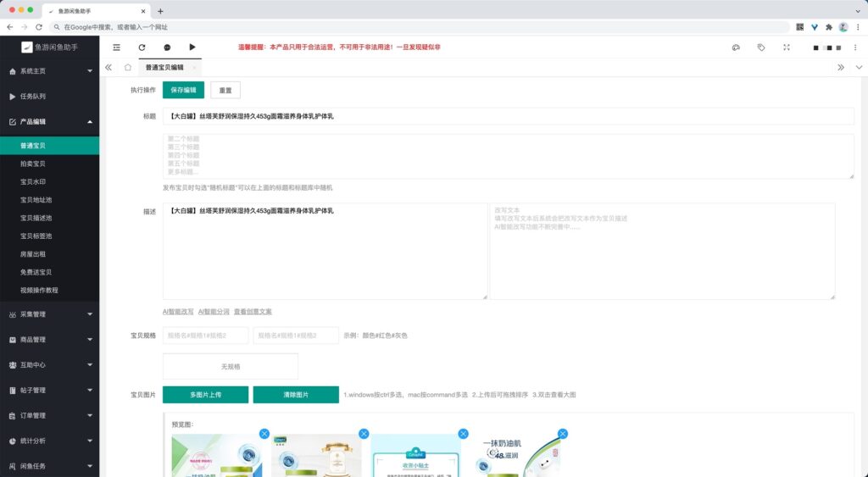The image size is (868, 477).
Task: Open the tab options down-chevron at far right
Action: [859, 67]
